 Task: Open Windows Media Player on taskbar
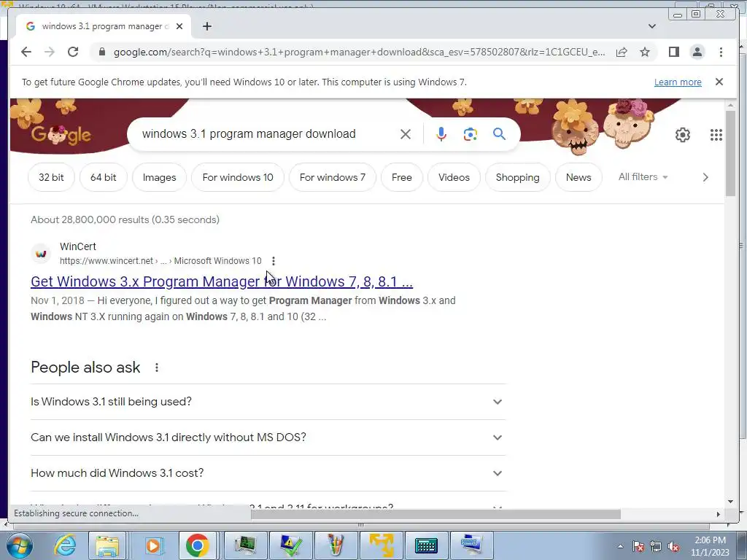152,545
